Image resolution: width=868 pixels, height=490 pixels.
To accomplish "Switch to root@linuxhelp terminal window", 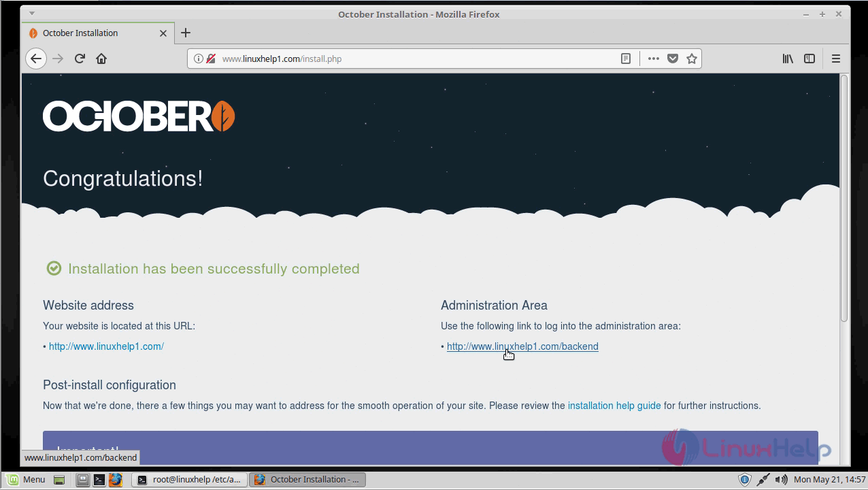I will tap(189, 479).
